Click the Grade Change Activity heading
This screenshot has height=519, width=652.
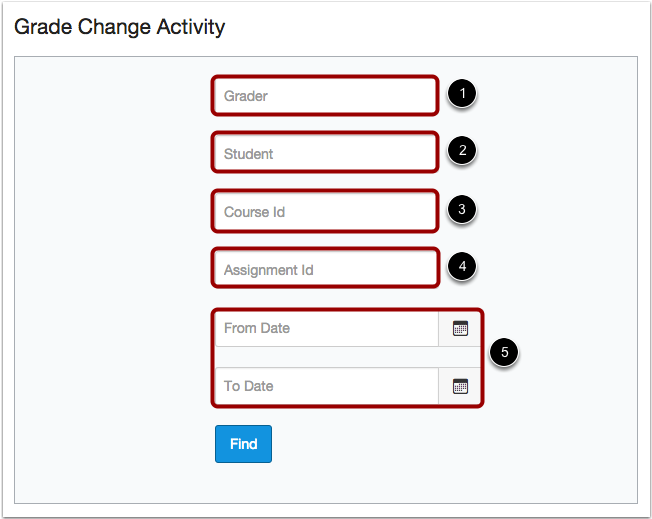click(x=119, y=27)
